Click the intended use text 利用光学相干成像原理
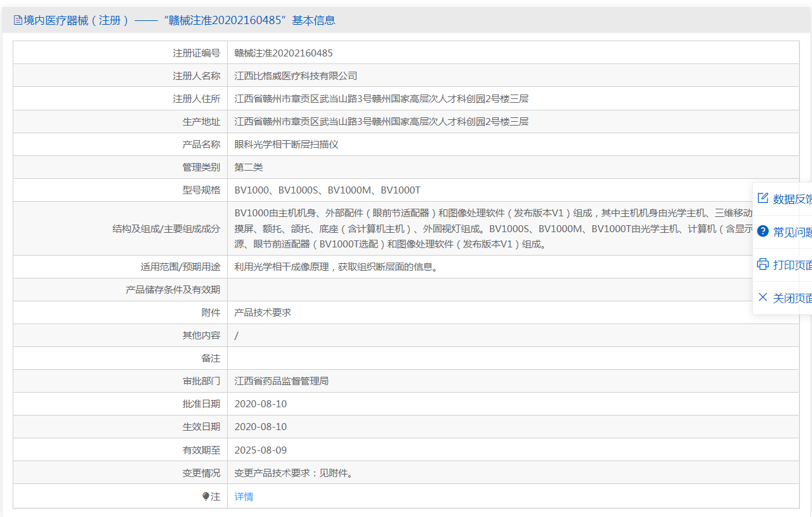The height and width of the screenshot is (517, 812). (x=336, y=266)
